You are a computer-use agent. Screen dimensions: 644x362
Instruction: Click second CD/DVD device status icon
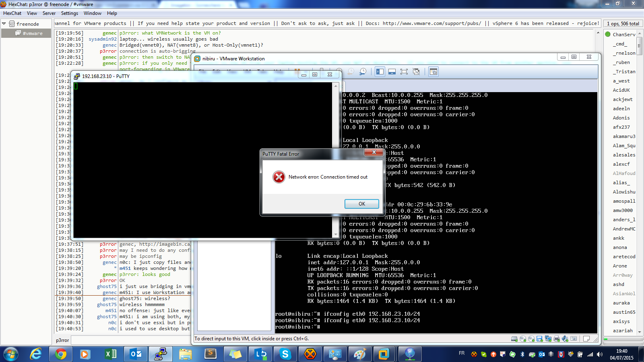[531, 339]
